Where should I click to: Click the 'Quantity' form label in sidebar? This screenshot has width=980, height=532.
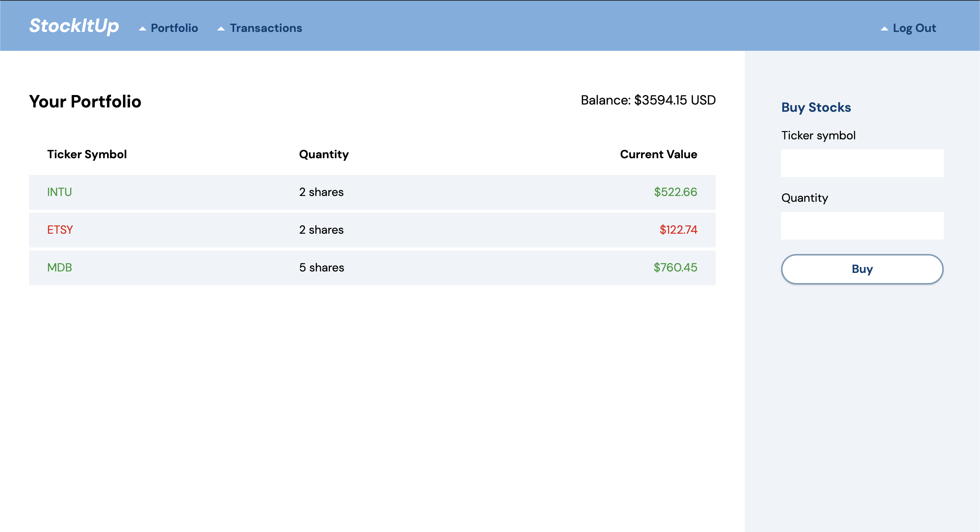[805, 198]
